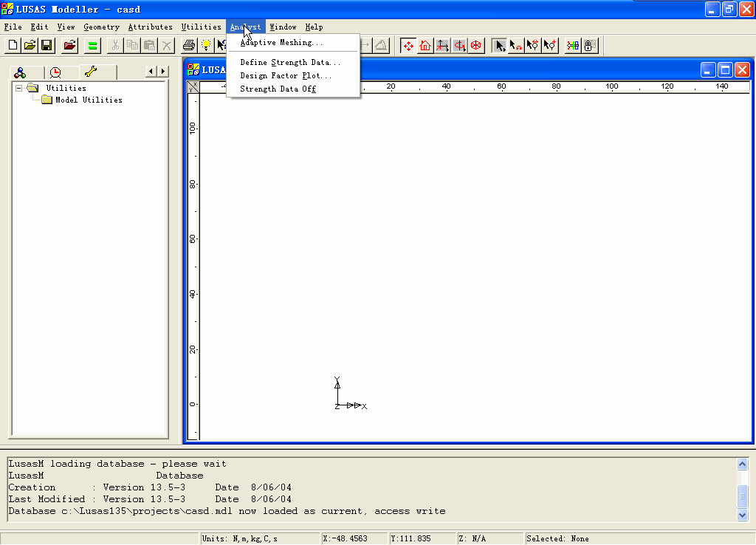The width and height of the screenshot is (756, 545).
Task: Click the red circled cross icon
Action: click(476, 46)
